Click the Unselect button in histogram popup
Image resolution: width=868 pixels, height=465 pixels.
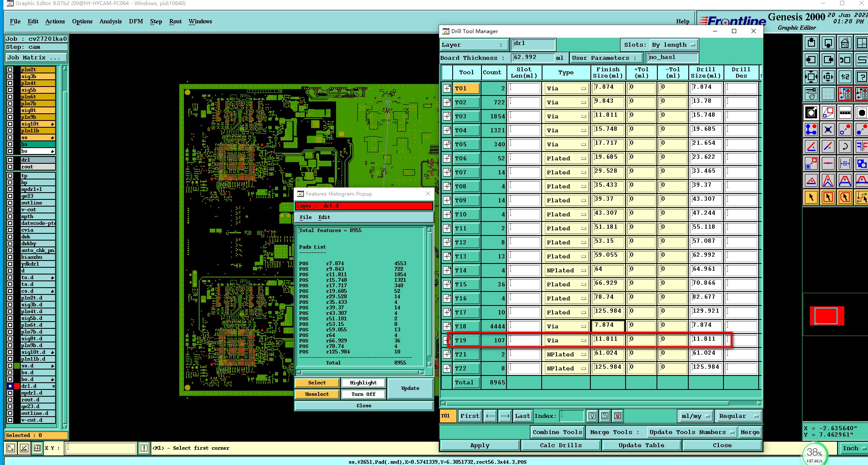(317, 394)
